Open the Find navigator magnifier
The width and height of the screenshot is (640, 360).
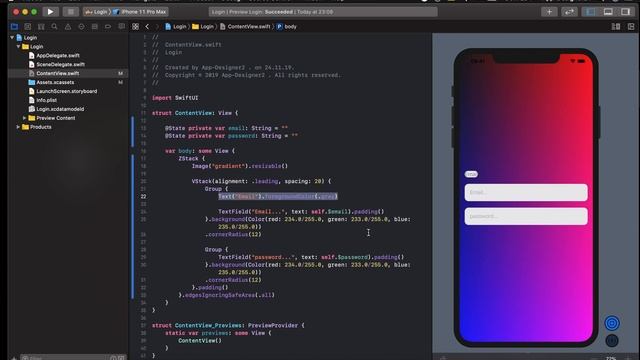(x=54, y=27)
